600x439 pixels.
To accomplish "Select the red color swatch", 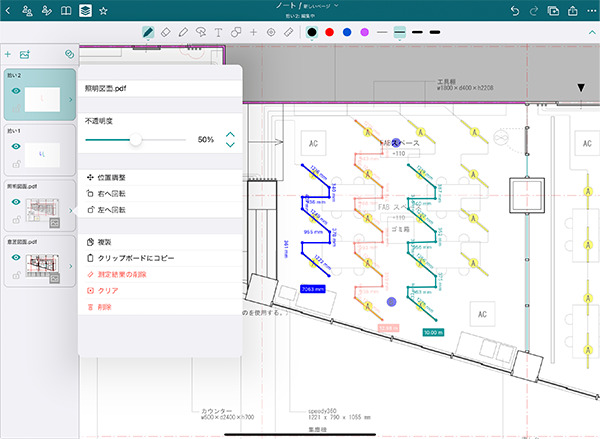I will click(329, 33).
